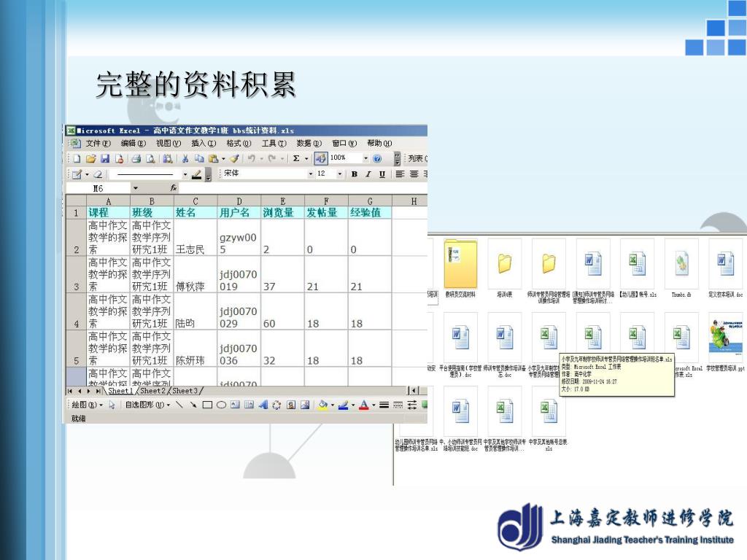Select the Arrow drawing tool
747x560 pixels.
(193, 405)
